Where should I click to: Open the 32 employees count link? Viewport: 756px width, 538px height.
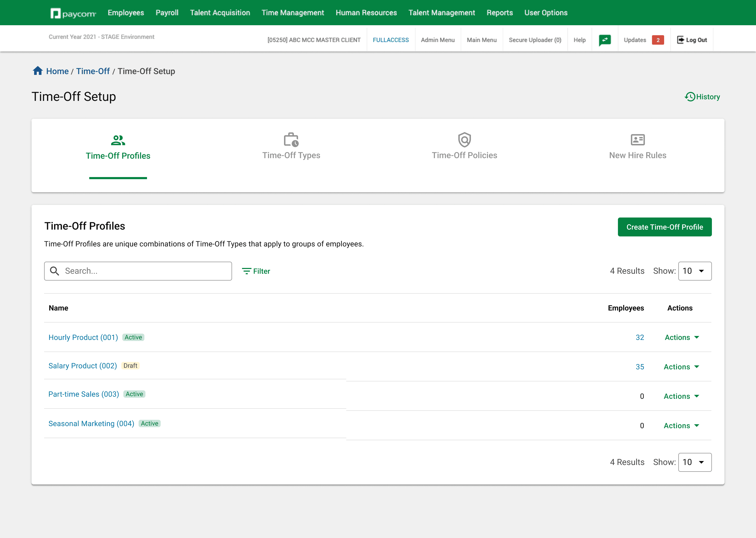point(639,337)
